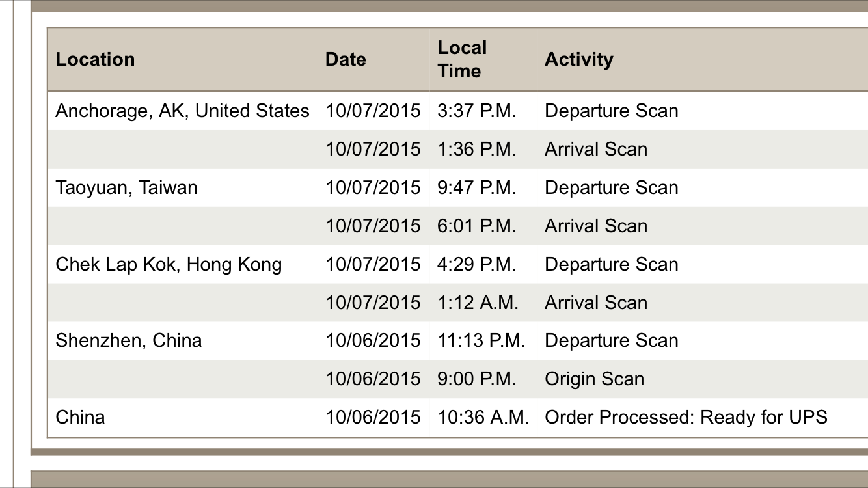This screenshot has width=868, height=488.
Task: Click the 9:47 P.M. time cell
Action: (477, 187)
